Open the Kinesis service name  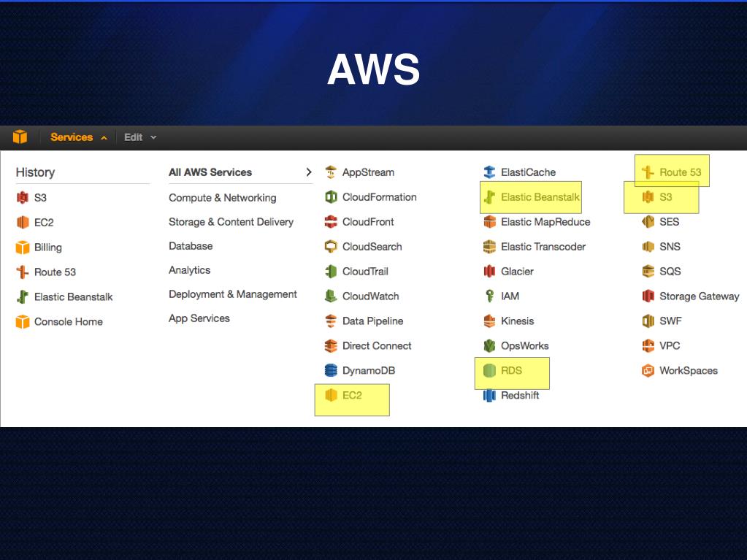(x=517, y=321)
